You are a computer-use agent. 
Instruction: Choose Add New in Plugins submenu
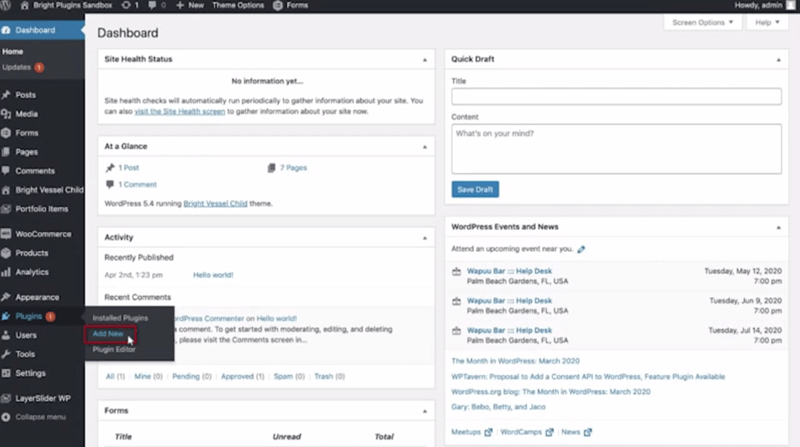pos(108,334)
